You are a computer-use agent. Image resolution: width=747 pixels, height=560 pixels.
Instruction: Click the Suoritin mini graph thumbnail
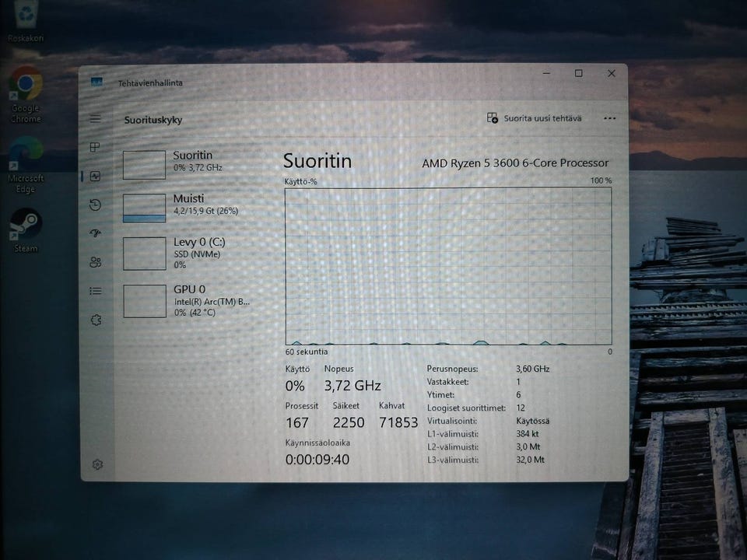144,165
